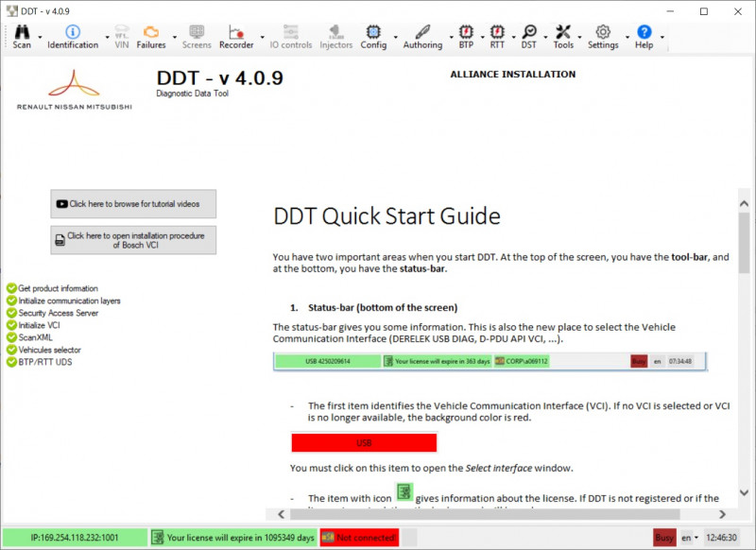
Task: Click the horizontal scrollbar right arrow
Action: coord(722,514)
